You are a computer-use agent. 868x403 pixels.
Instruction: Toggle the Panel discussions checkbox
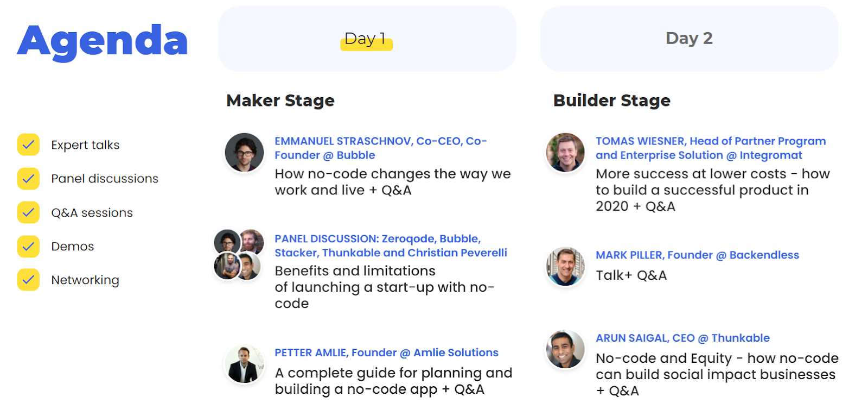(28, 178)
